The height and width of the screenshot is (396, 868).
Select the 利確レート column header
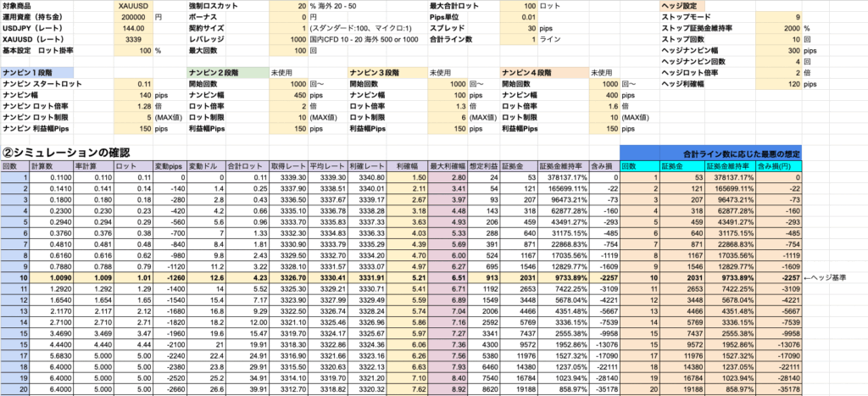(367, 165)
